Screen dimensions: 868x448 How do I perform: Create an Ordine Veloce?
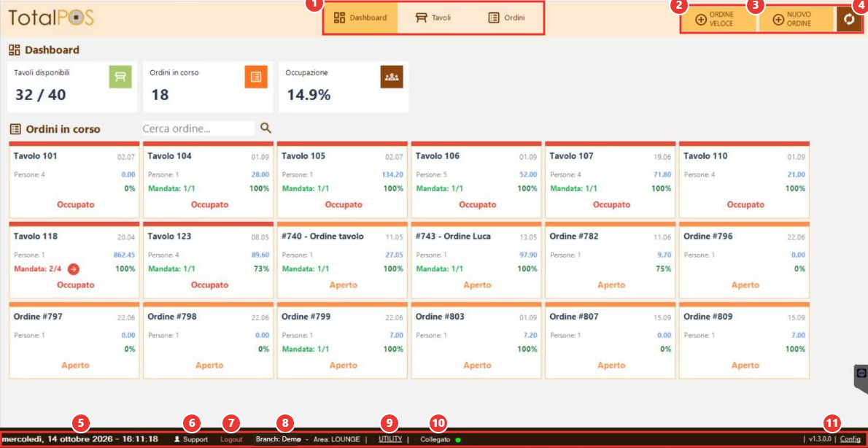click(718, 20)
